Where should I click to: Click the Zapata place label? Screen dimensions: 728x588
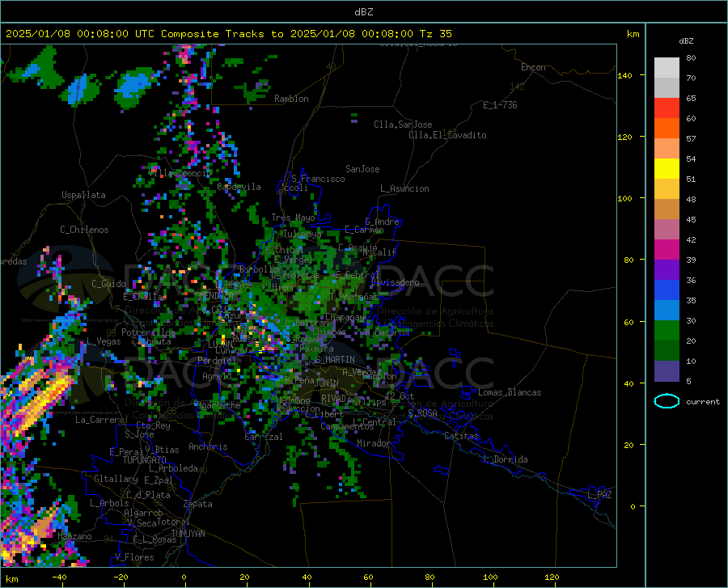[x=198, y=504]
